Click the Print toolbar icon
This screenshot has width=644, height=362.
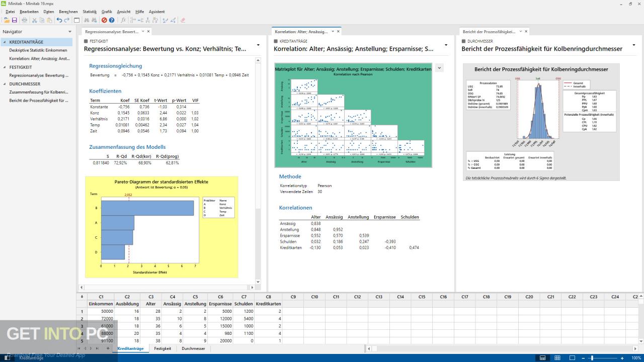24,20
